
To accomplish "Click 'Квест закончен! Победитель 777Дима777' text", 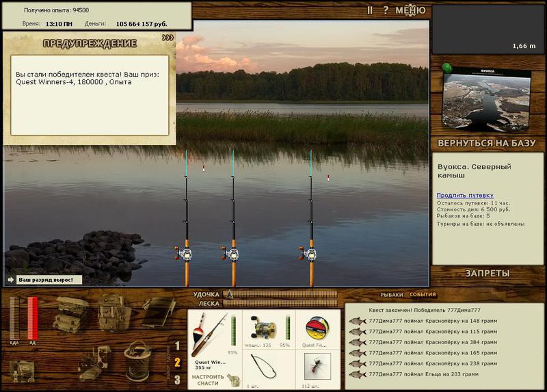I will pos(425,310).
